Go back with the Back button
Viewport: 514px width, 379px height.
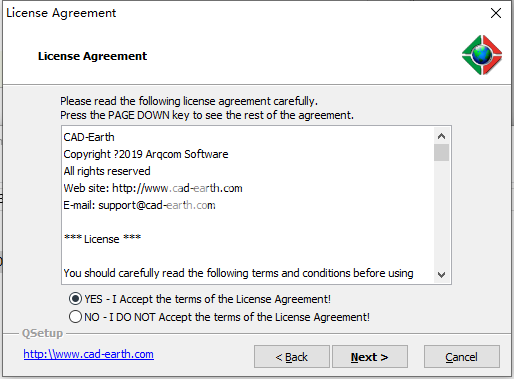click(x=292, y=357)
